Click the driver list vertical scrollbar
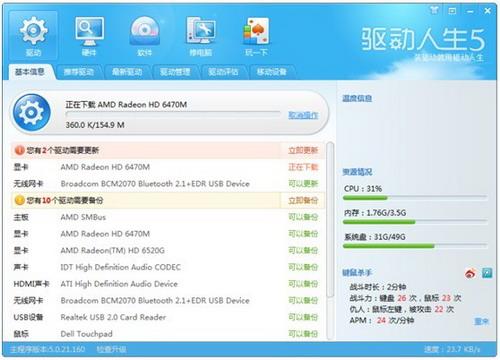Image resolution: width=500 pixels, height=360 pixels. tap(330, 220)
